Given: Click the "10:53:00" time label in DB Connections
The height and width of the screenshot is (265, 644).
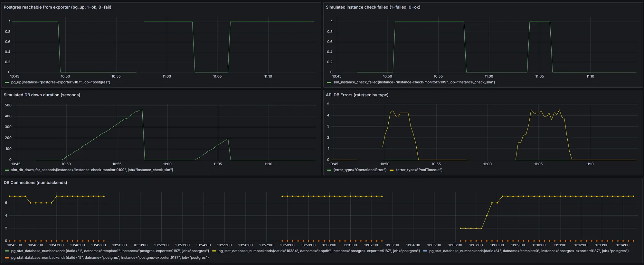Looking at the screenshot, I should click(182, 245).
